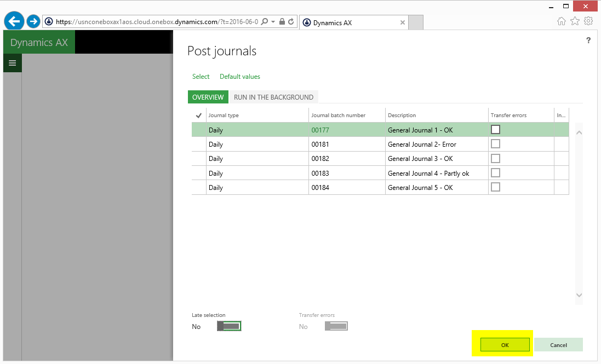Open browser settings gear icon
This screenshot has height=364, width=601.
click(588, 21)
